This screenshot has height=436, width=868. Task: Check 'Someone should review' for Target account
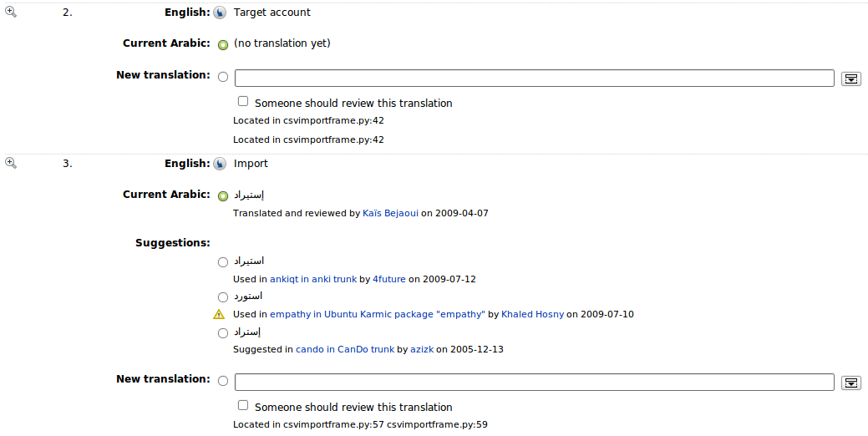243,101
